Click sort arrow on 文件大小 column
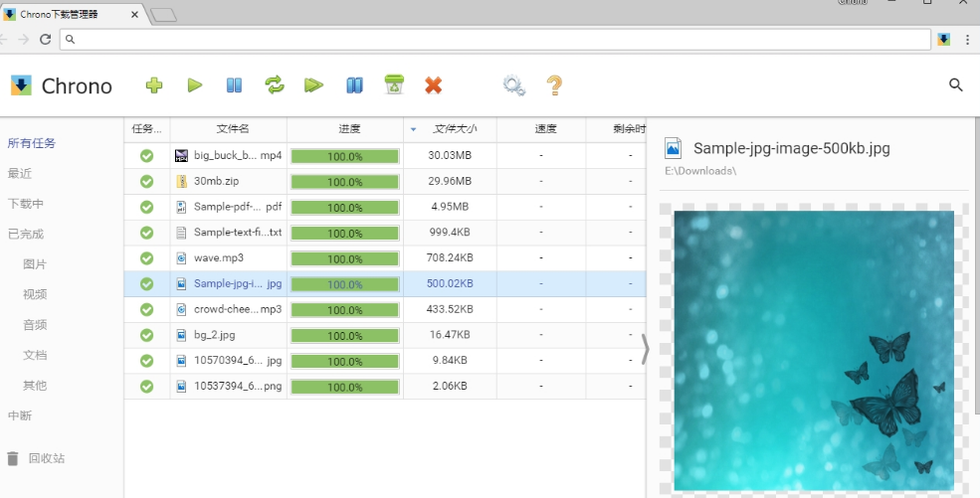 click(x=413, y=129)
